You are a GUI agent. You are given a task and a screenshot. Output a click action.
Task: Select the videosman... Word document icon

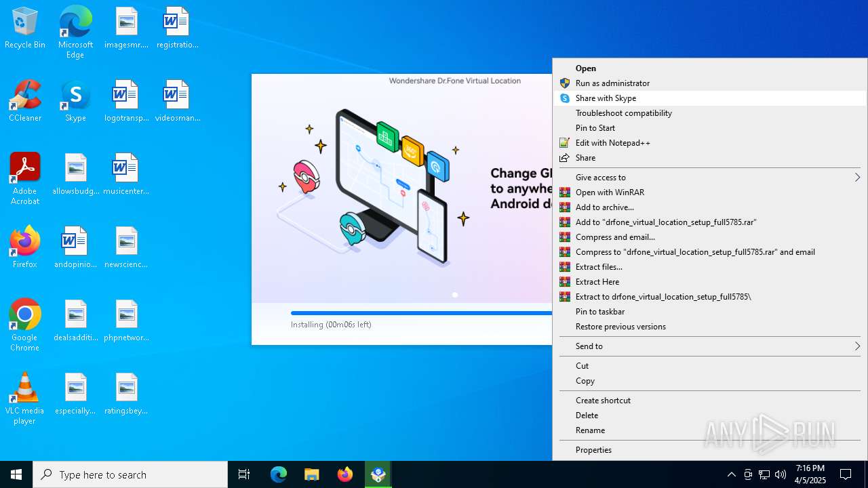[x=177, y=102]
